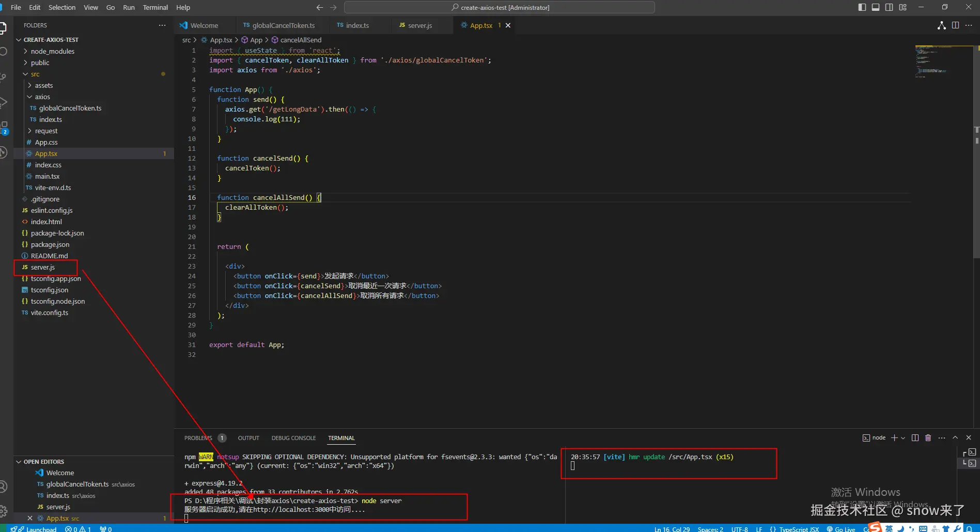The height and width of the screenshot is (532, 980).
Task: Open the new terminal profile dropdown arrow
Action: [x=903, y=438]
